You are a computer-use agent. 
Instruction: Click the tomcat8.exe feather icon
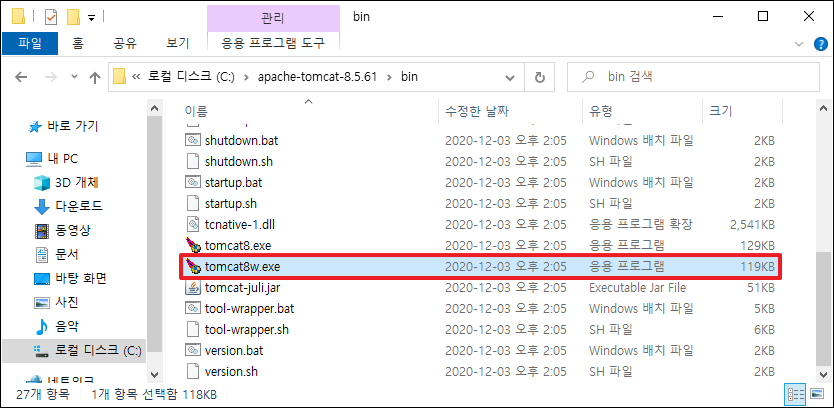coord(192,245)
